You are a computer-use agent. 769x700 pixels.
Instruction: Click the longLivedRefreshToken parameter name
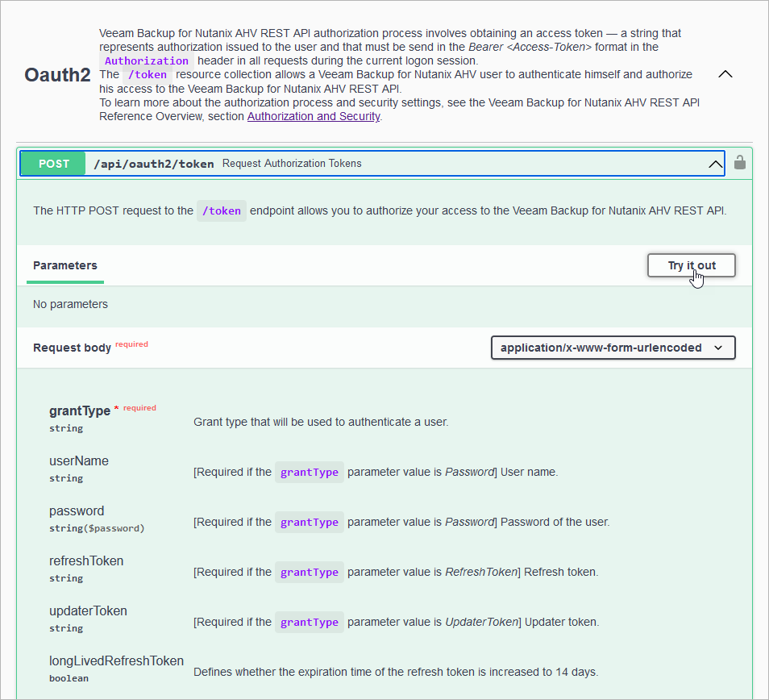coord(116,660)
